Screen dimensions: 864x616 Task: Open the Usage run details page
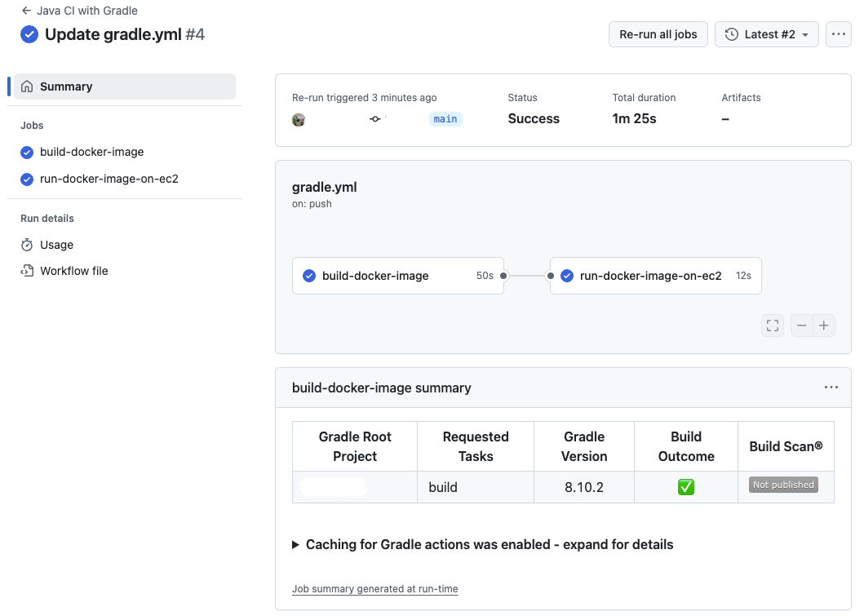pos(56,245)
